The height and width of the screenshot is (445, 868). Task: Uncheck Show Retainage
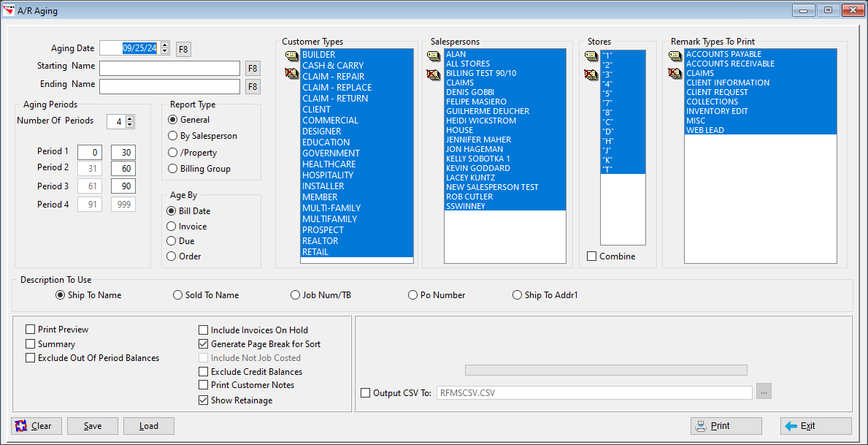point(203,400)
